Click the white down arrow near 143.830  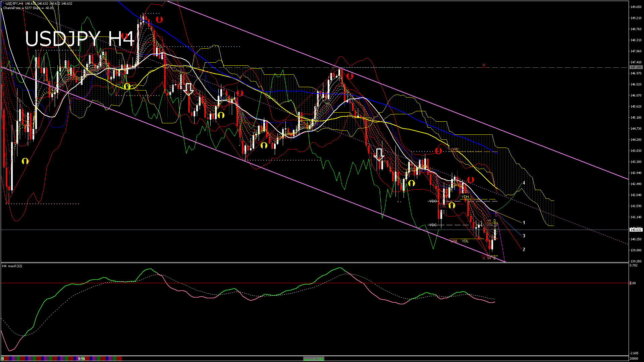click(x=379, y=155)
